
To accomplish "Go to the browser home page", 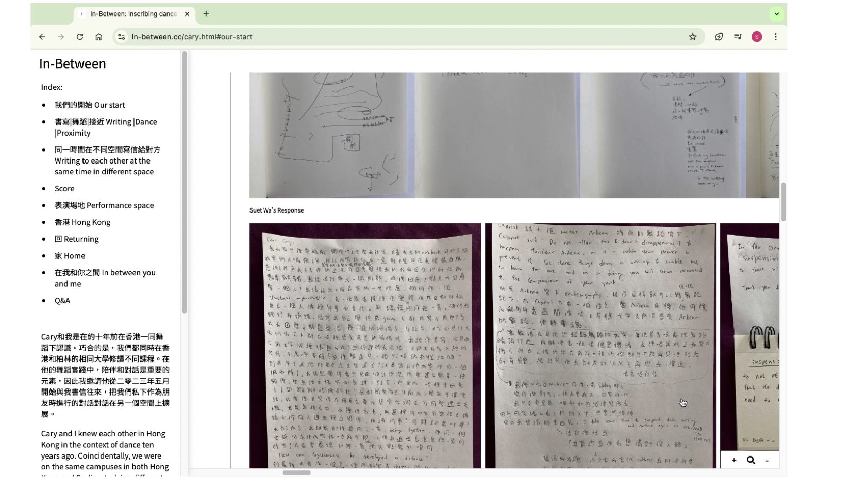I will [x=99, y=37].
